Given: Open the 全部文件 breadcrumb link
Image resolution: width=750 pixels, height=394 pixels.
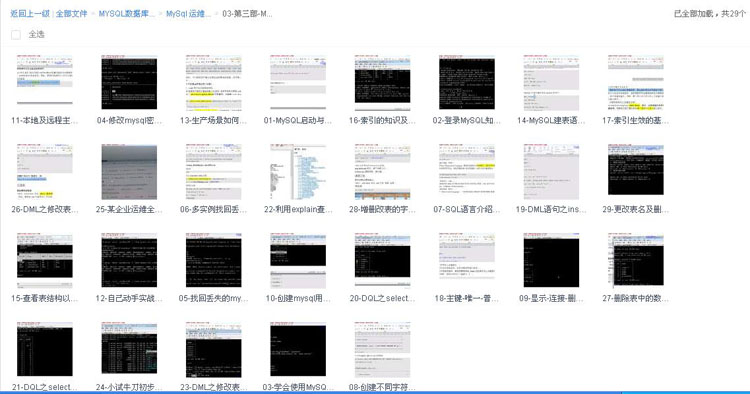Looking at the screenshot, I should (x=71, y=13).
